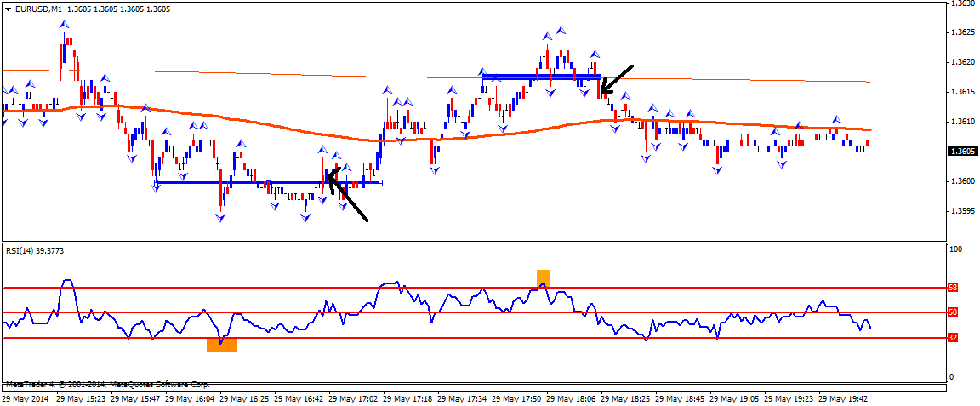Click the 29 May 15:47 time label
The height and width of the screenshot is (406, 980).
(135, 397)
